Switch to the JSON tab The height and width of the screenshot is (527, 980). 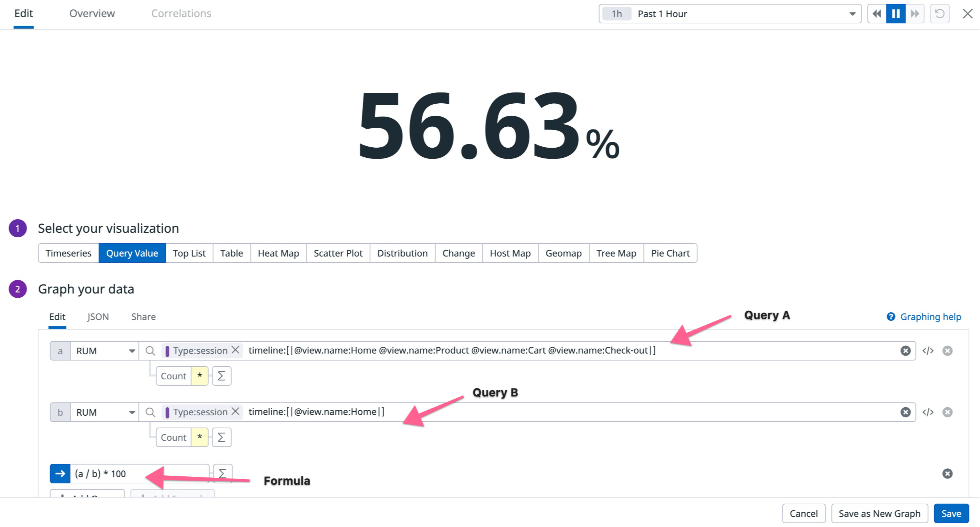pos(98,317)
